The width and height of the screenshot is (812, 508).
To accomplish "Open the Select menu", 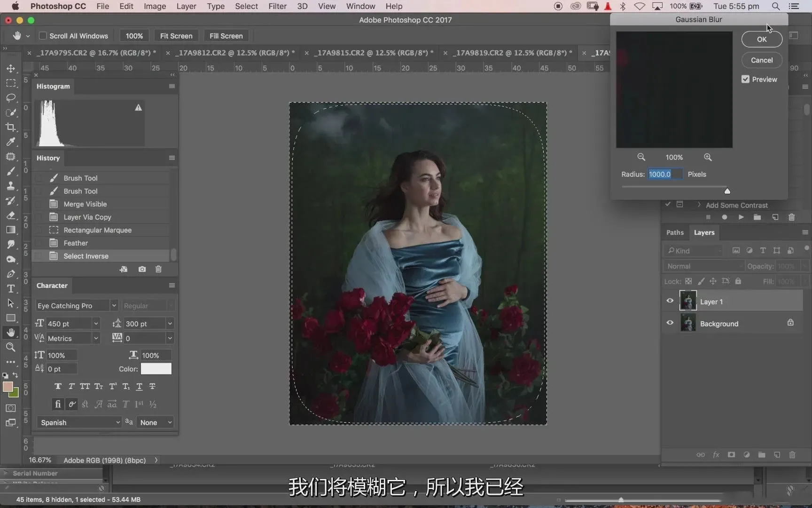I will point(246,6).
